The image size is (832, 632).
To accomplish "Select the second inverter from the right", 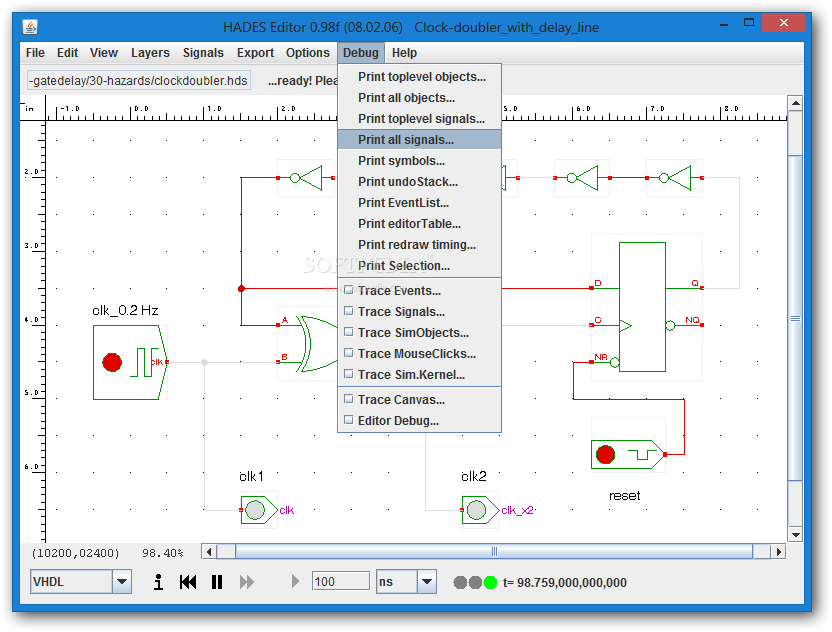I will tap(582, 178).
